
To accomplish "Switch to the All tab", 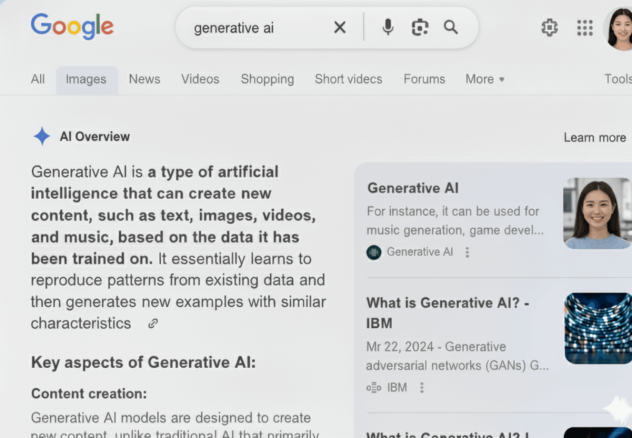I will pos(38,79).
